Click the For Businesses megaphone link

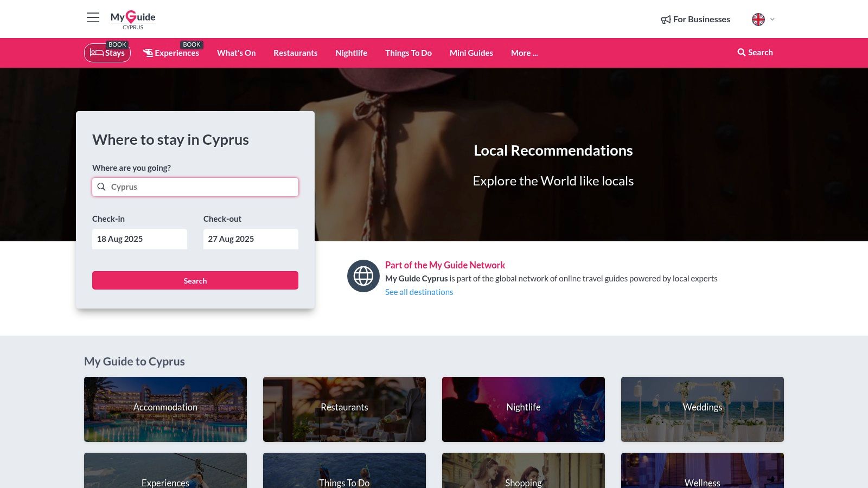click(x=695, y=20)
